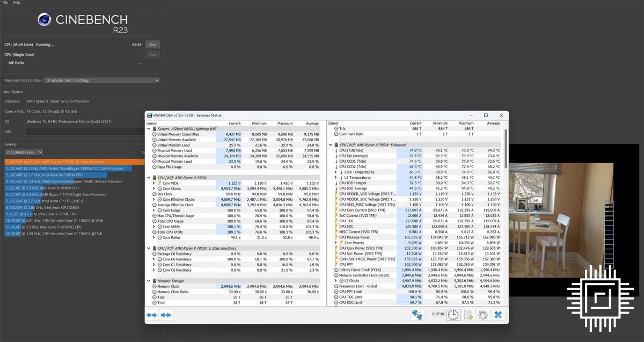Start logging with the sheet icon

click(468, 315)
